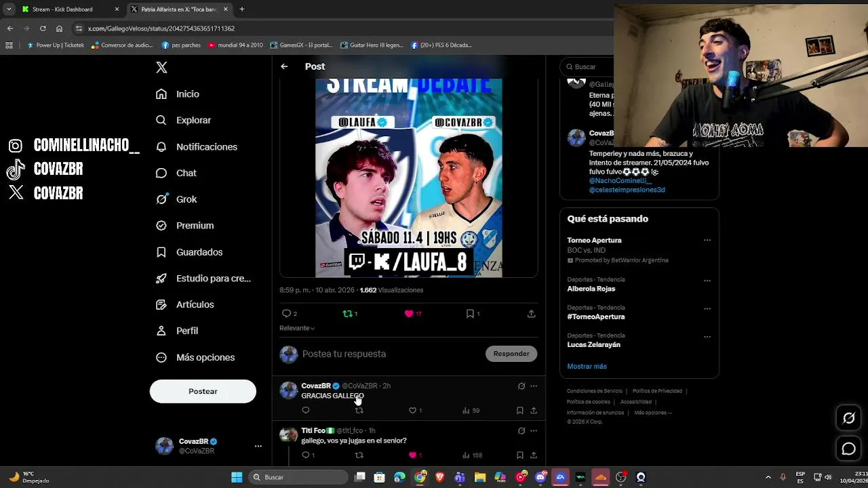Open Notificaciones in sidebar

[x=196, y=146]
